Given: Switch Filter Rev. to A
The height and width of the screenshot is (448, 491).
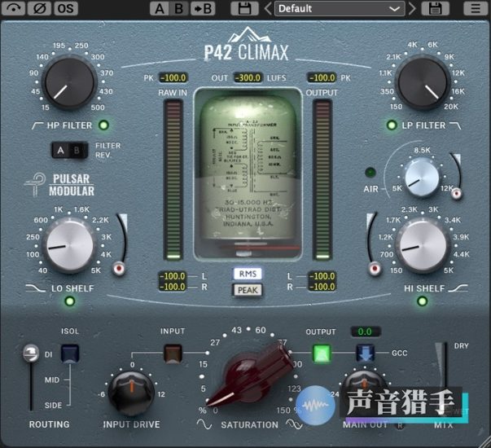Looking at the screenshot, I should (61, 151).
